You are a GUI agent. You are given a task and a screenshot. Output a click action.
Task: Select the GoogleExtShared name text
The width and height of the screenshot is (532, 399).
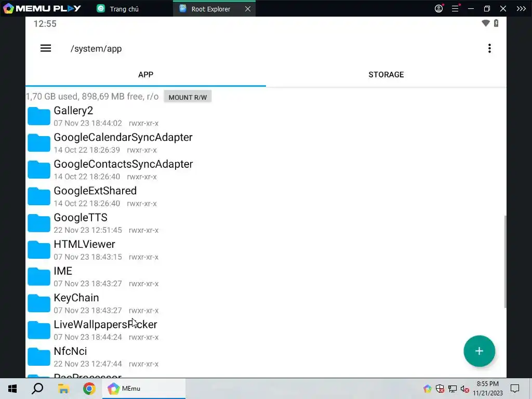pos(95,191)
